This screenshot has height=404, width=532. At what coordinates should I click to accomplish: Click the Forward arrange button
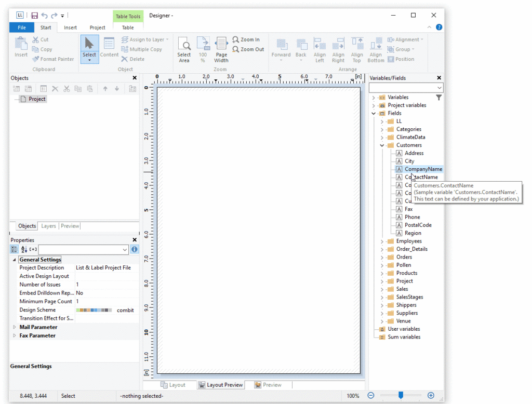click(281, 50)
